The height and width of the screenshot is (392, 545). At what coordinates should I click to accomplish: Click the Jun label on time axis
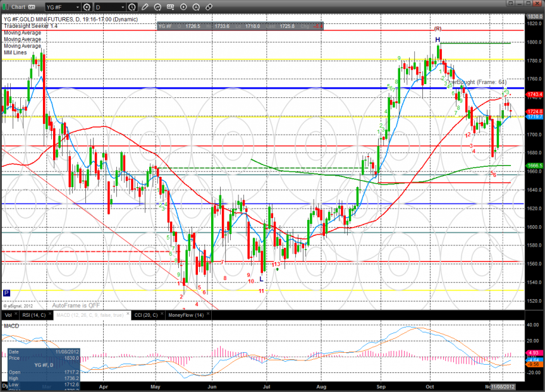212,387
